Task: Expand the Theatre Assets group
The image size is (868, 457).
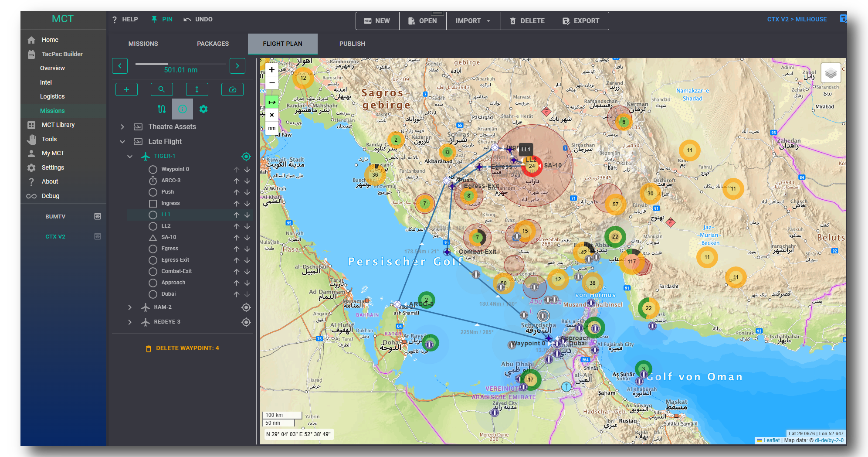Action: [122, 127]
